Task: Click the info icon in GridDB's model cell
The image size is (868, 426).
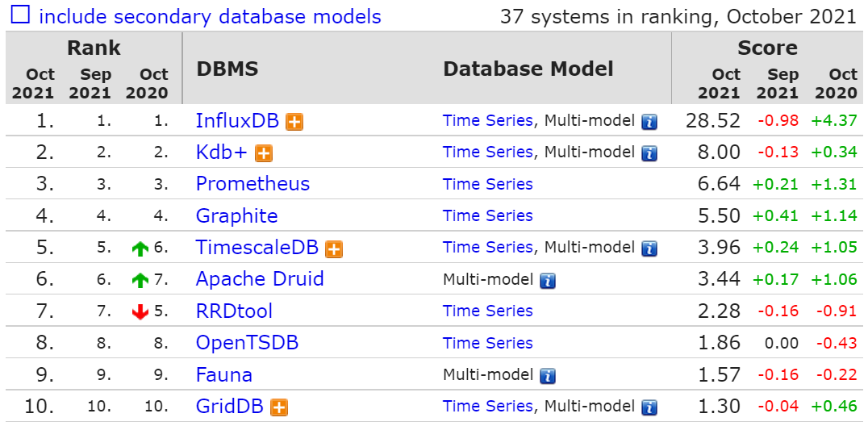Action: pos(649,407)
